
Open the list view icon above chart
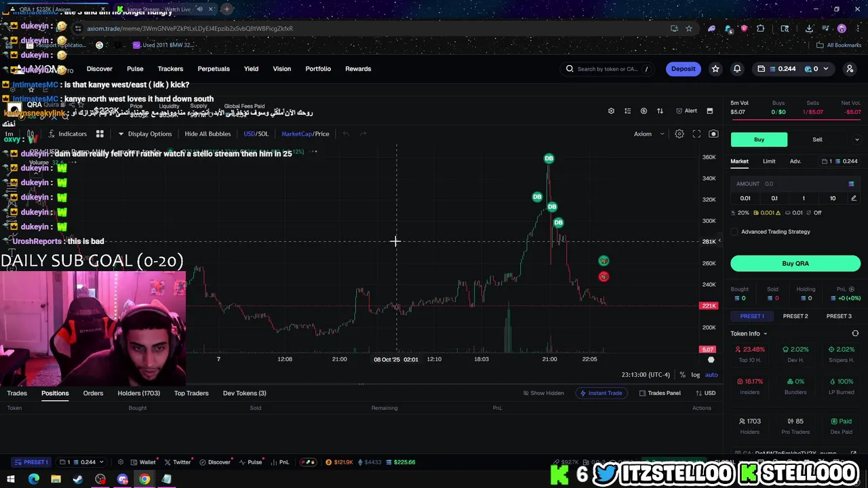(627, 110)
